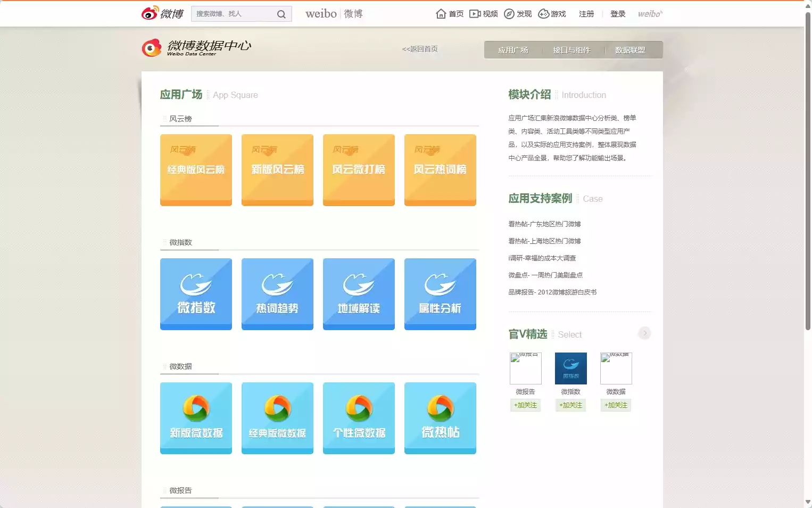Screen dimensions: 812x508
Task: Click the 风云榜 section heading
Action: (x=180, y=119)
